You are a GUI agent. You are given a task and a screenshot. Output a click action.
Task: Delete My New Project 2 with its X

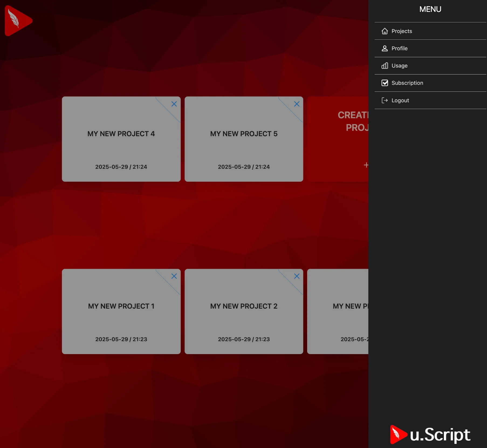(x=297, y=276)
